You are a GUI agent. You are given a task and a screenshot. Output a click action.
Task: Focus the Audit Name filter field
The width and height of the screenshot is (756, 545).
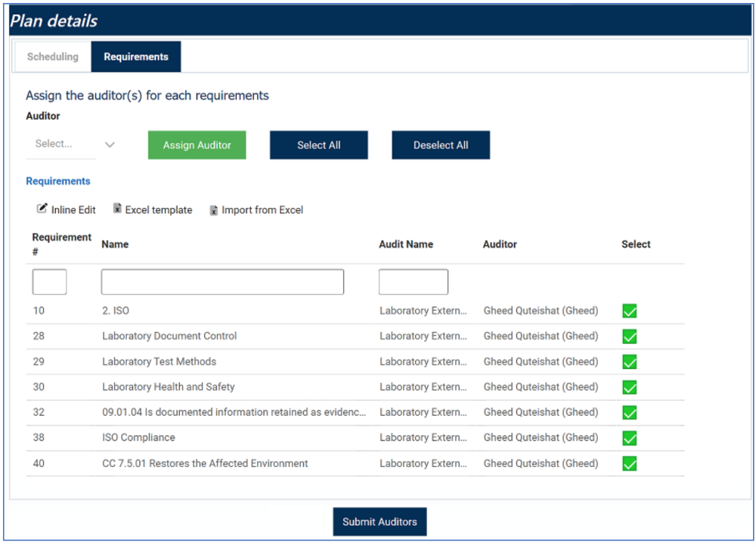click(414, 282)
